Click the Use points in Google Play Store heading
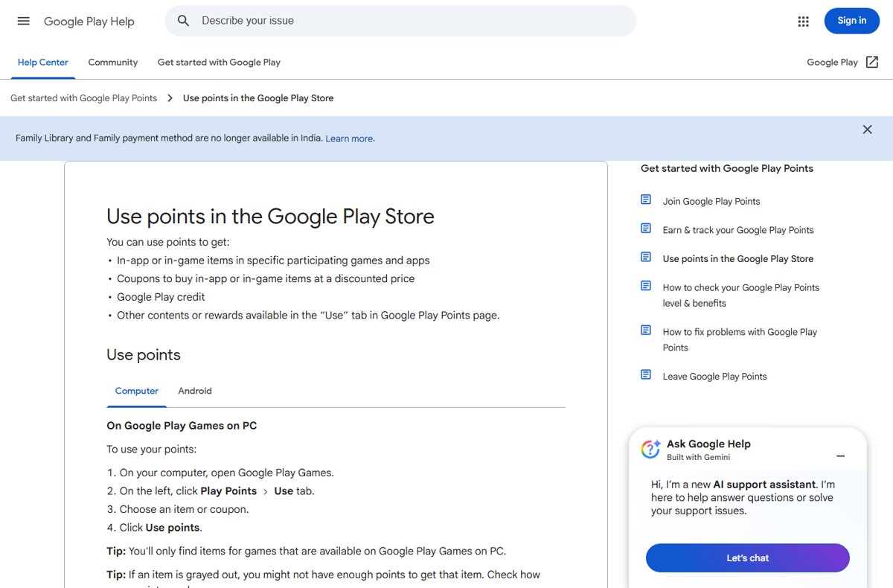 (x=270, y=217)
